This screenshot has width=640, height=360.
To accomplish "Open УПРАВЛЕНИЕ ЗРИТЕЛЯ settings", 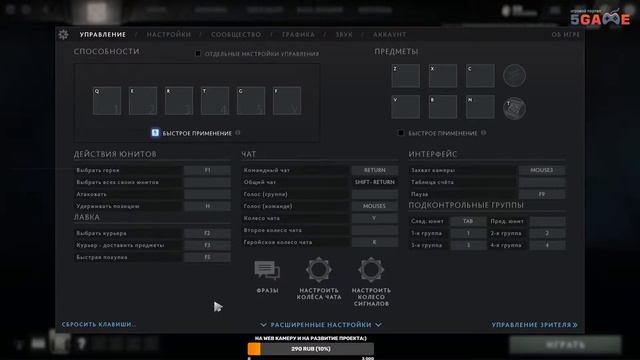I will [534, 325].
